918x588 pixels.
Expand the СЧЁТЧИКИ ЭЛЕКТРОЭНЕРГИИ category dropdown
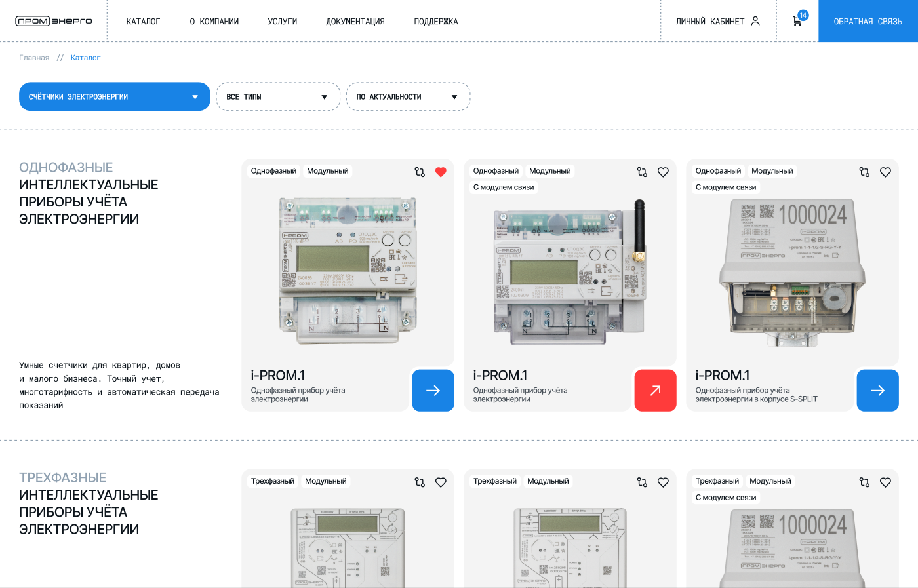click(115, 96)
